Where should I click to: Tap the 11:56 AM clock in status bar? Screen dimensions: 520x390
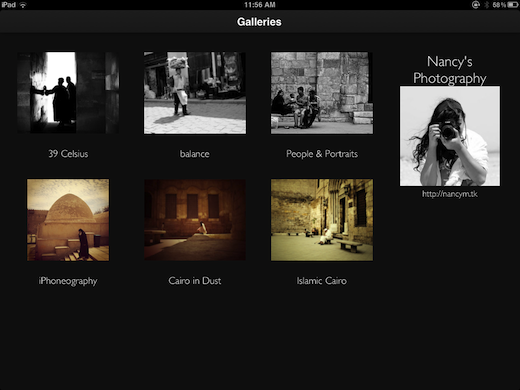tap(260, 5)
